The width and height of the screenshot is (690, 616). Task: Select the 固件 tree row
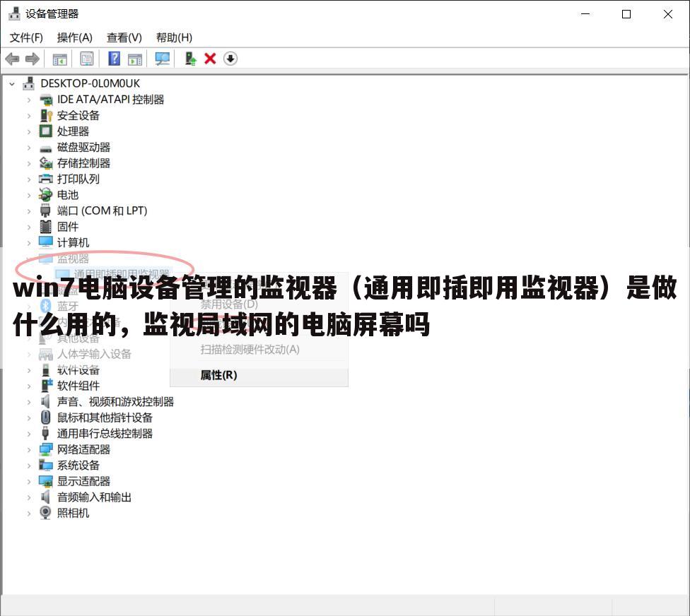click(68, 227)
